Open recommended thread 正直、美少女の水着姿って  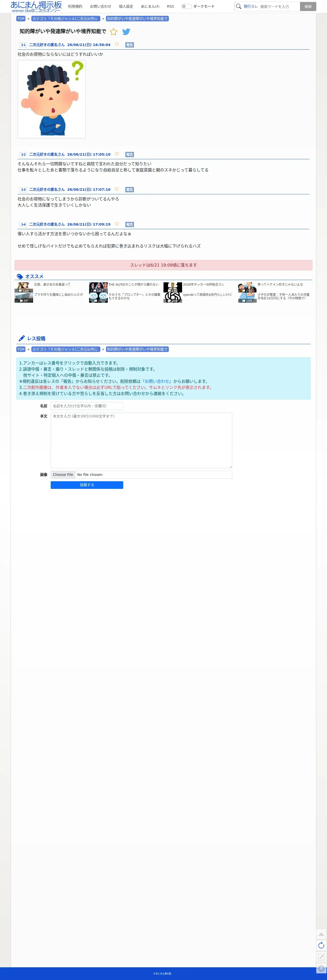pyautogui.click(x=52, y=285)
